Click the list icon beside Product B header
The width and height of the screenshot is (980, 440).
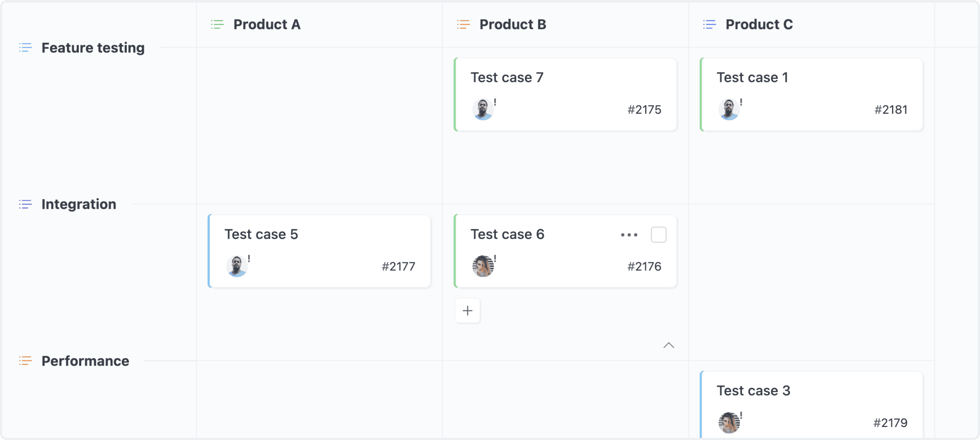(463, 25)
